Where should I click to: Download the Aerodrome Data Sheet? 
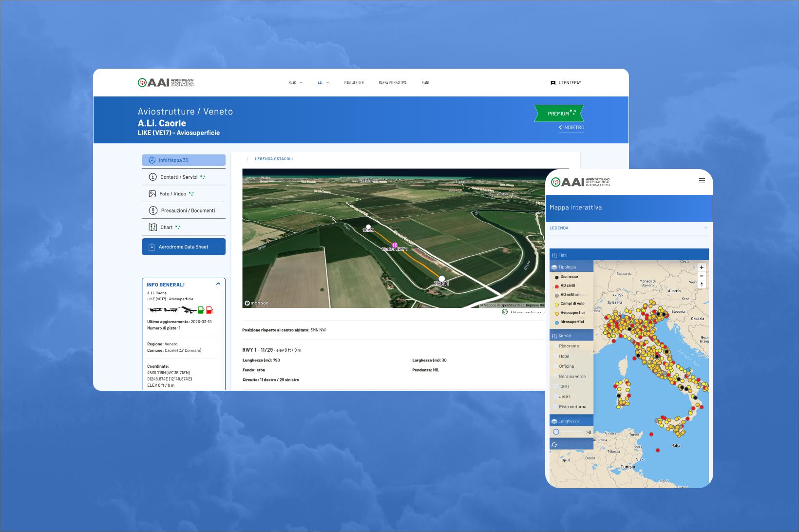tap(183, 247)
